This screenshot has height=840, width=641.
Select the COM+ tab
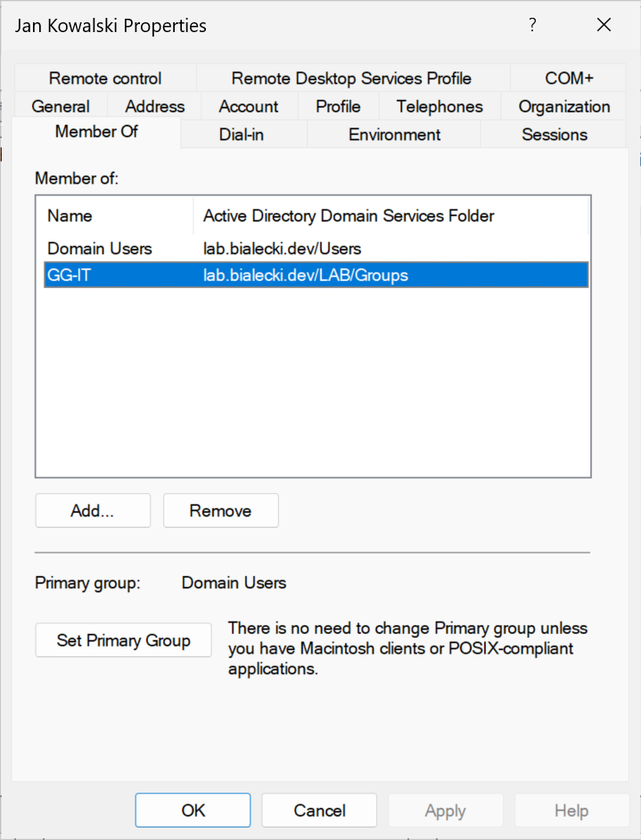click(x=569, y=78)
